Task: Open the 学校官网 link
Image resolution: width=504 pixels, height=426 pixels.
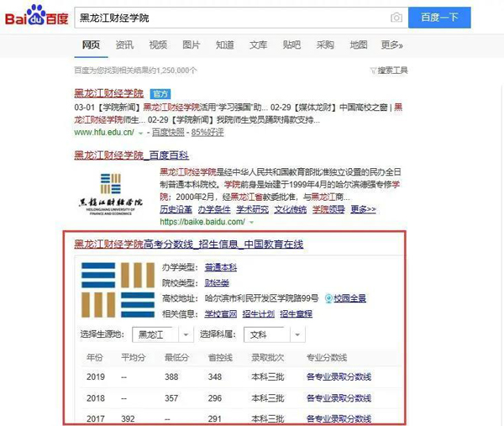Action: click(221, 313)
